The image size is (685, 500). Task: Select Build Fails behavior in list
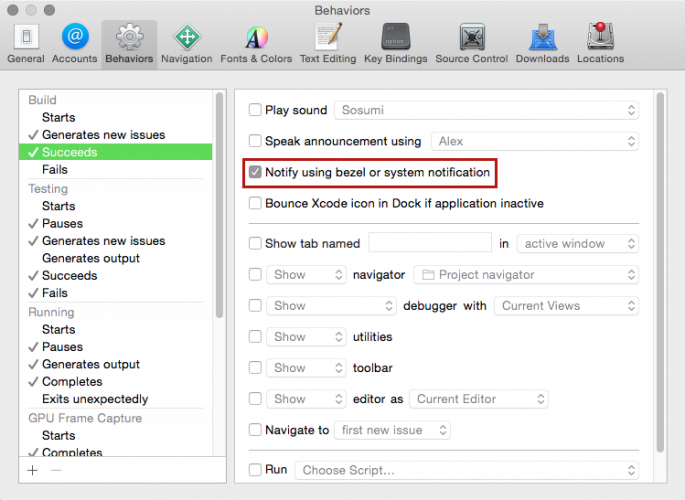55,170
